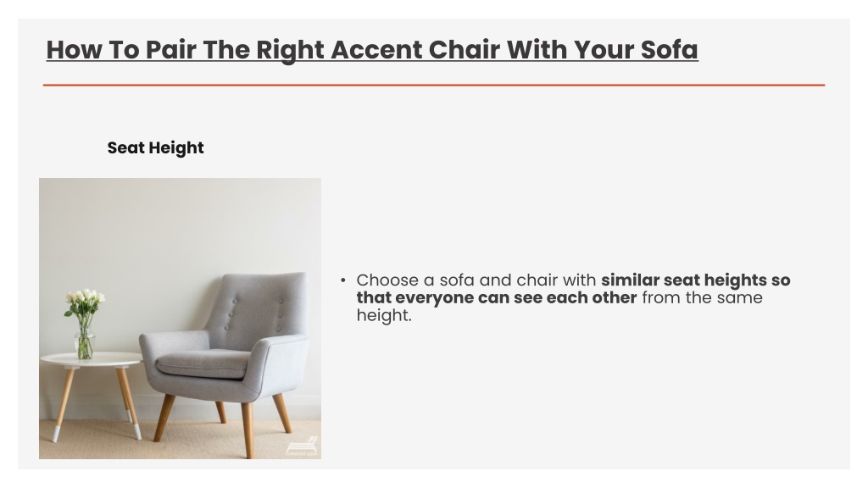
Task: Click the text 'Choose a sofa and chair with'
Action: coord(476,280)
